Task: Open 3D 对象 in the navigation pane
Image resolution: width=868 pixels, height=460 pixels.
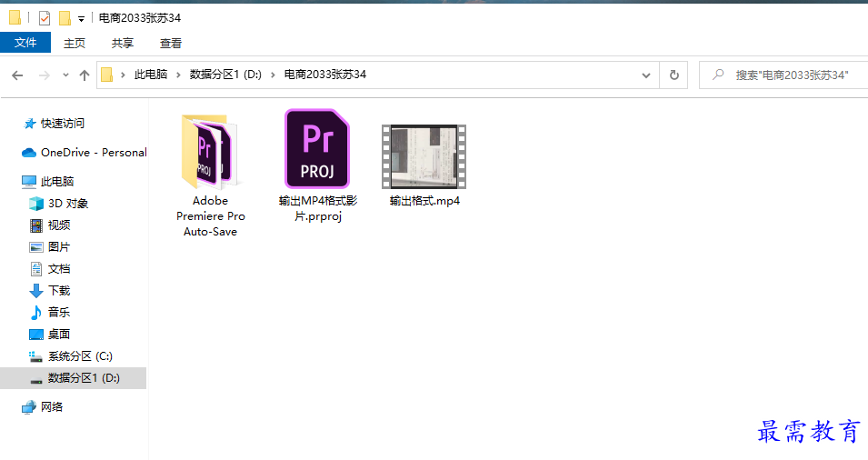Action: (67, 203)
